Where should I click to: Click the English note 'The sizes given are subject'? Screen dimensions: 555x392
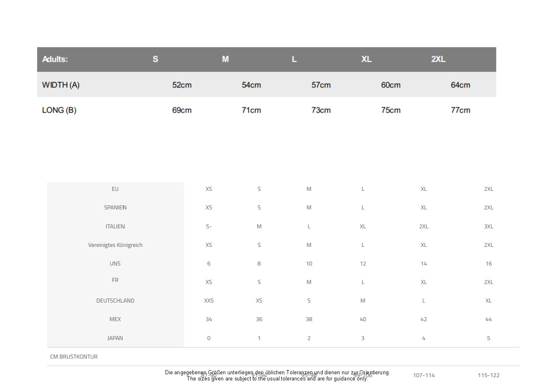pyautogui.click(x=277, y=378)
